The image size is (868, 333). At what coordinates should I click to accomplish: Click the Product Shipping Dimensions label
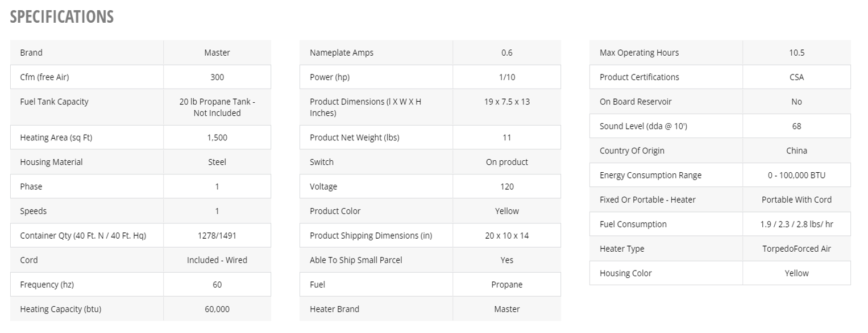tap(371, 235)
